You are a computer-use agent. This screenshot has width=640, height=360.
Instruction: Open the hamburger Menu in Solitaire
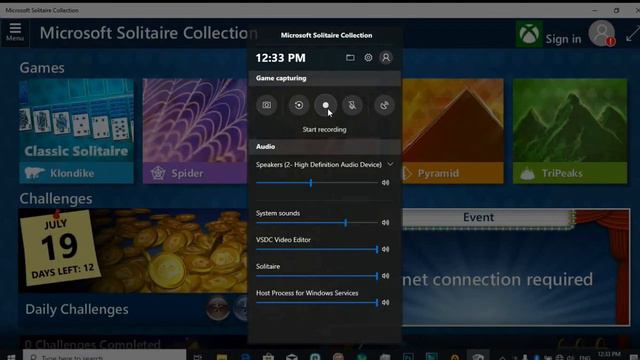click(15, 32)
